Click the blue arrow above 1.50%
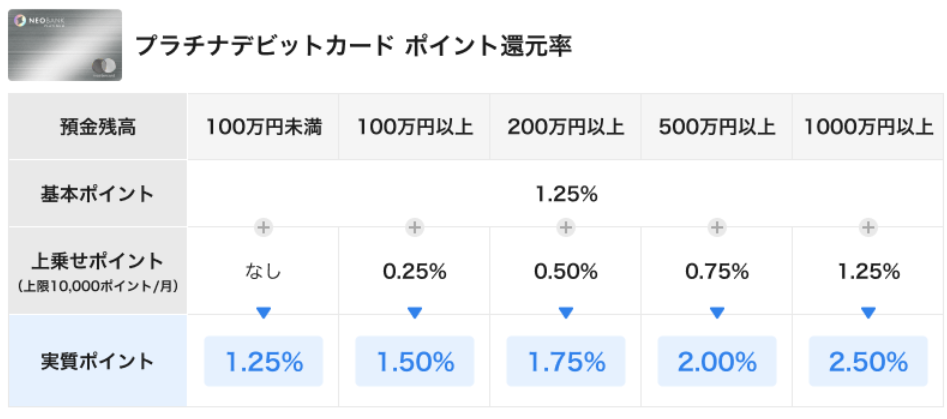 [x=414, y=313]
